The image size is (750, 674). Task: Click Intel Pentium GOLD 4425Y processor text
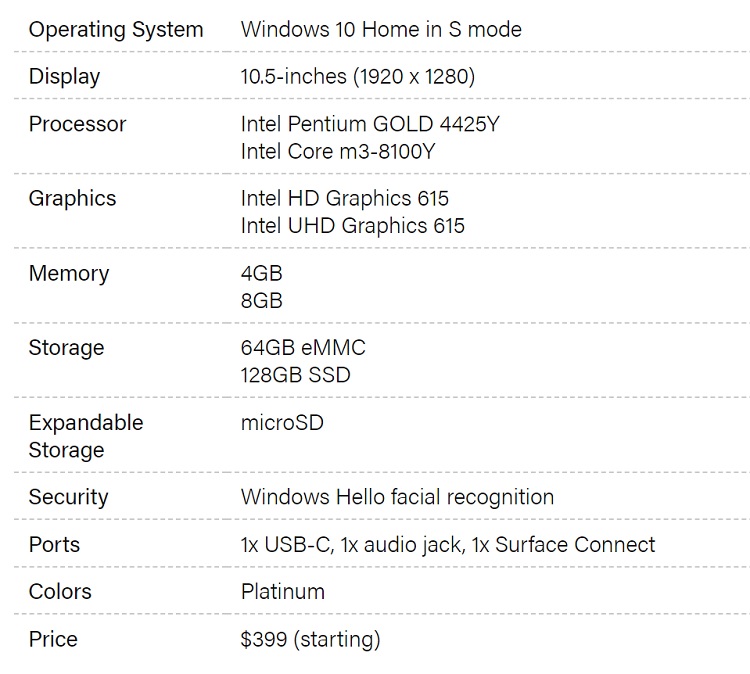(370, 124)
